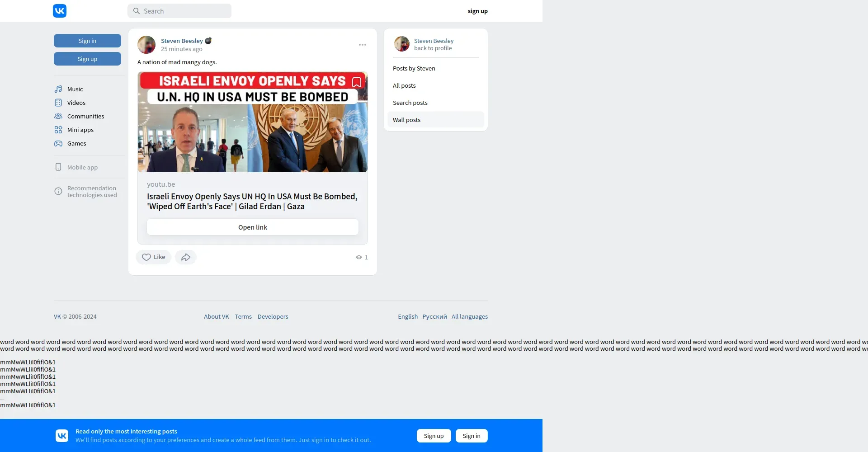Click the VK logo in bottom banner
Image resolution: width=868 pixels, height=452 pixels.
coord(62,436)
